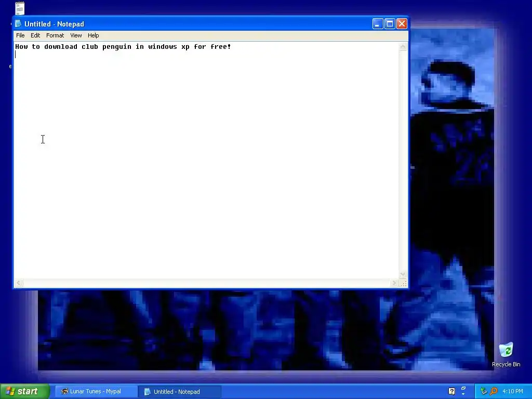Click the 4:10 PM clock

tap(513, 391)
